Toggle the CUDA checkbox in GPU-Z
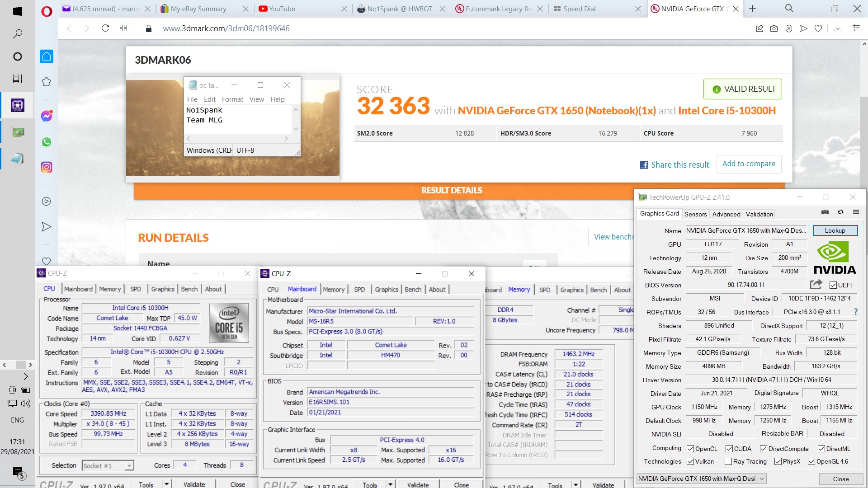The height and width of the screenshot is (488, 868). click(729, 449)
